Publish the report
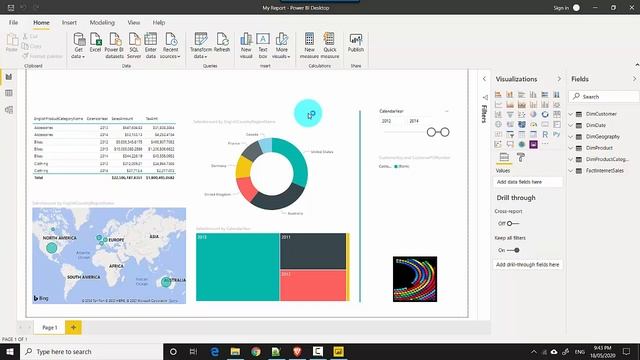Viewport: 640px width, 360px height. [356, 42]
